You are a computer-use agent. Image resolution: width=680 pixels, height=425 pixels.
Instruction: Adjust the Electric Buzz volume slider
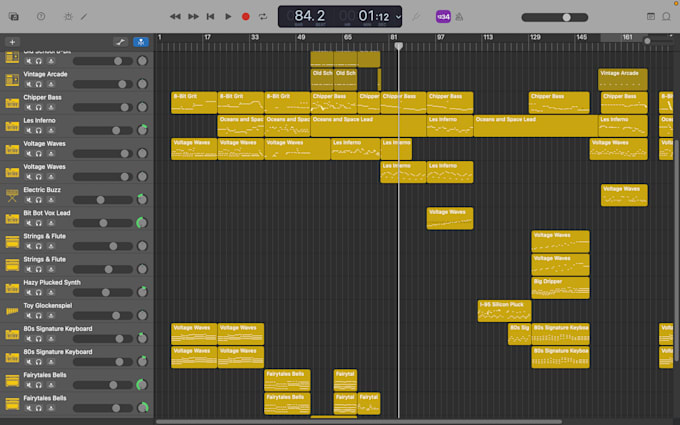103,200
